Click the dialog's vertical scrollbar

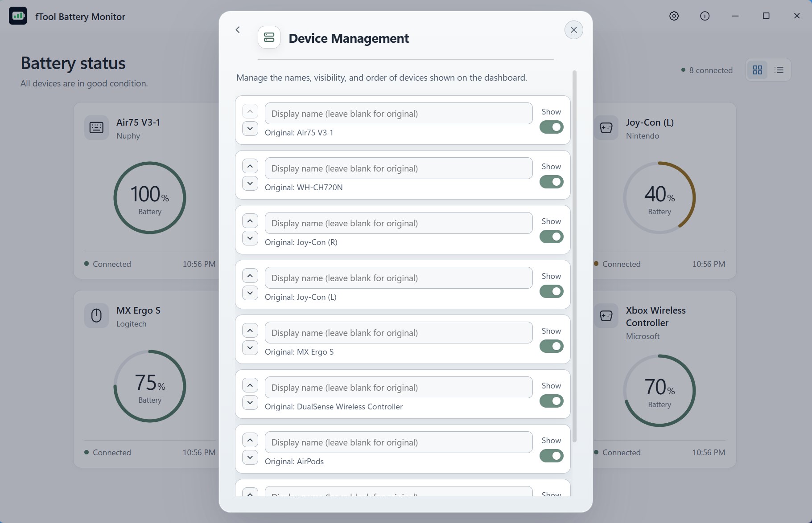[574, 256]
